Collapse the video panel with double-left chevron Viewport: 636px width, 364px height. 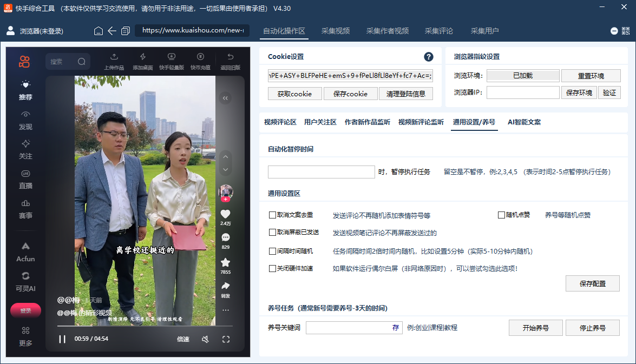225,97
